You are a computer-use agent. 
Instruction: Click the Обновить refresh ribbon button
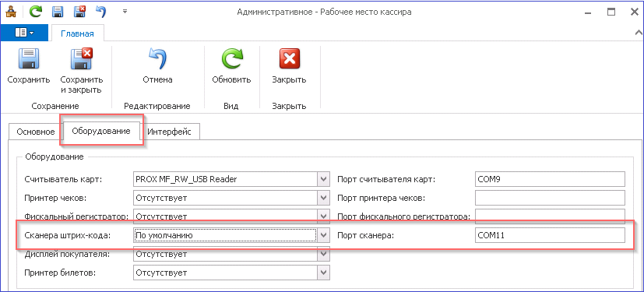point(231,67)
